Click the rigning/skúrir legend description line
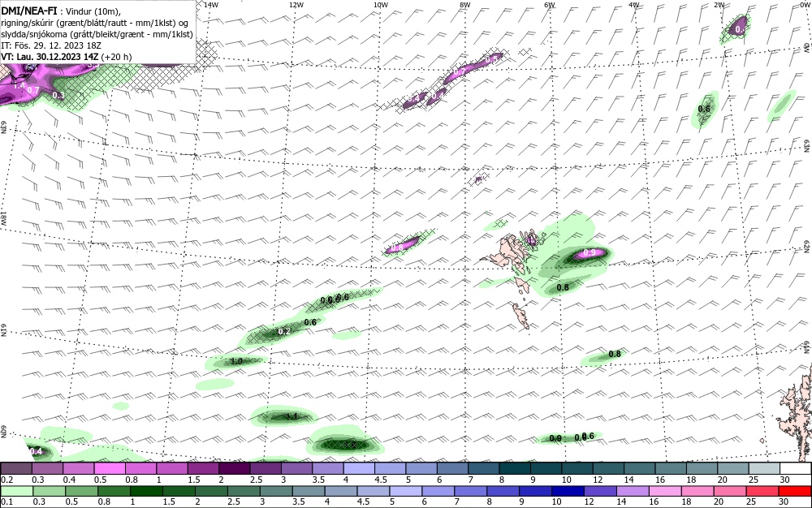The height and width of the screenshot is (508, 812). tap(94, 23)
